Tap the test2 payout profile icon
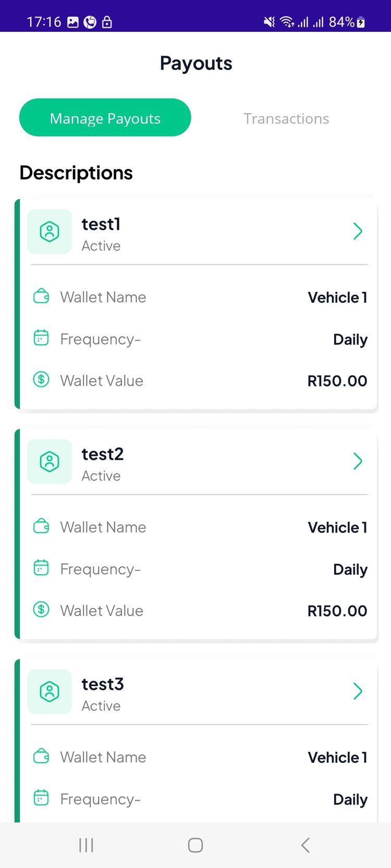This screenshot has width=391, height=868. coord(50,462)
